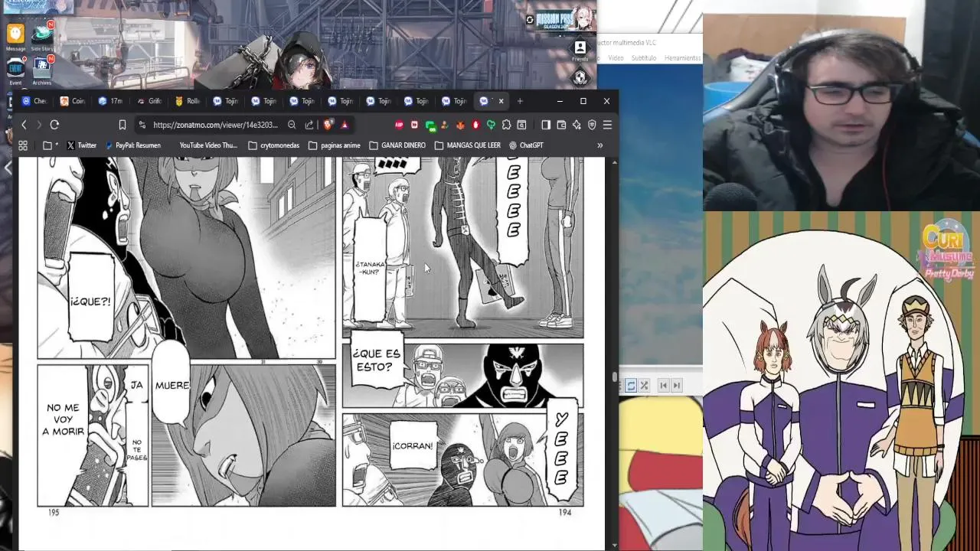
Task: Open Archives in the game window
Action: [x=42, y=70]
